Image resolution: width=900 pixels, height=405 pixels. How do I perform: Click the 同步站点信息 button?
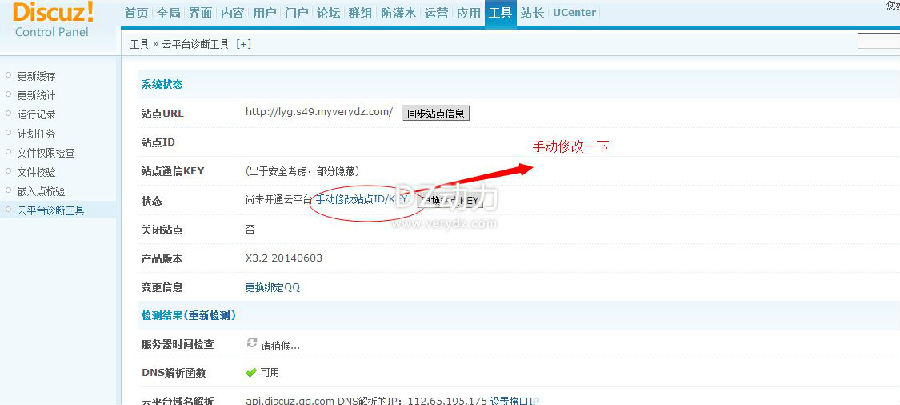point(436,114)
